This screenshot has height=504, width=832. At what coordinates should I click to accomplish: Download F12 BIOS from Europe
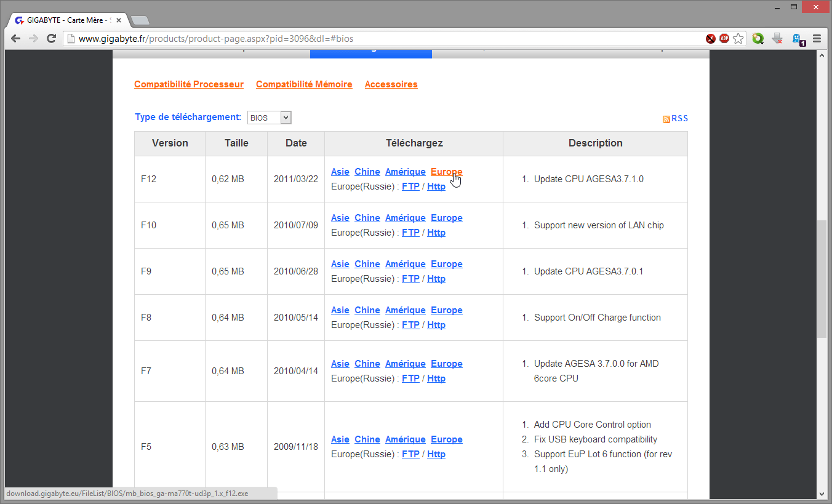(x=447, y=172)
